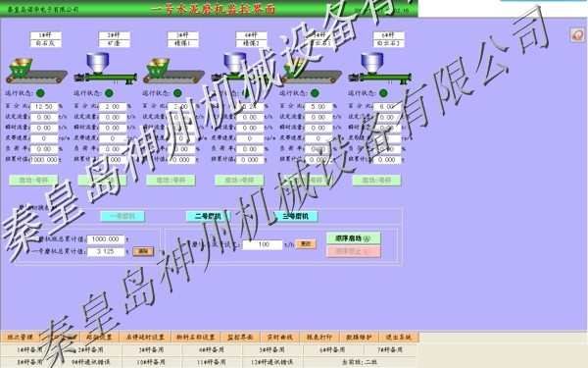
Task: Click the red logo icon at top right
Action: point(577,35)
